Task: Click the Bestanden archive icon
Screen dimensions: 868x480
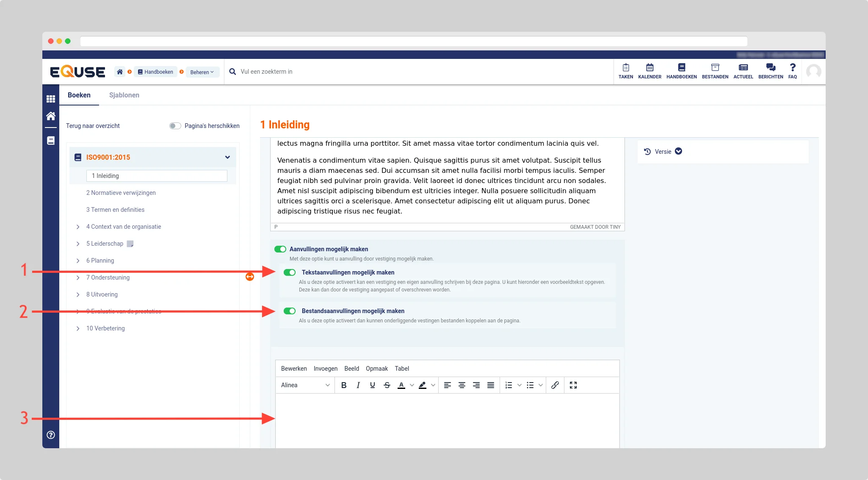Action: pyautogui.click(x=715, y=68)
